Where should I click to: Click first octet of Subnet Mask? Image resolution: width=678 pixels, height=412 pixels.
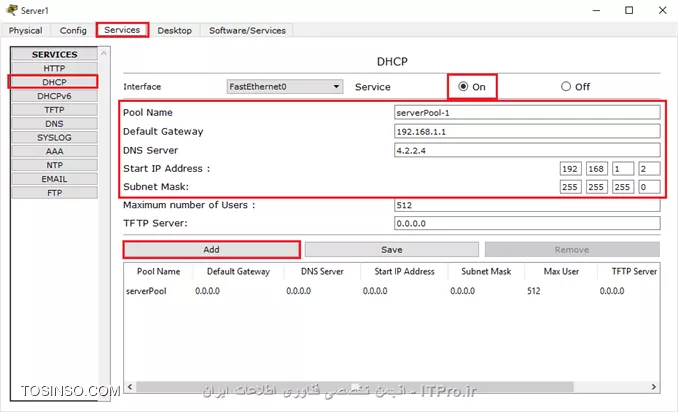[x=570, y=187]
